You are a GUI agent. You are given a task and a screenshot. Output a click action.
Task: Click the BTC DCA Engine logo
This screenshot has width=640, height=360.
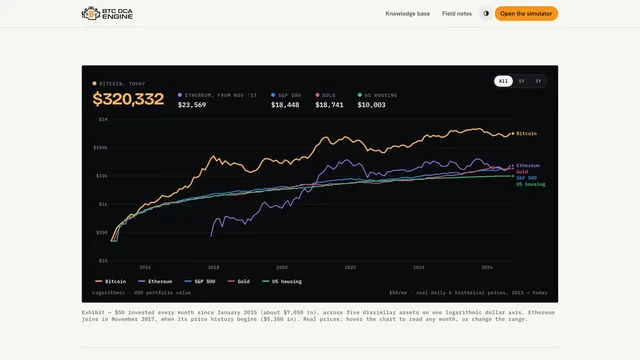point(107,13)
